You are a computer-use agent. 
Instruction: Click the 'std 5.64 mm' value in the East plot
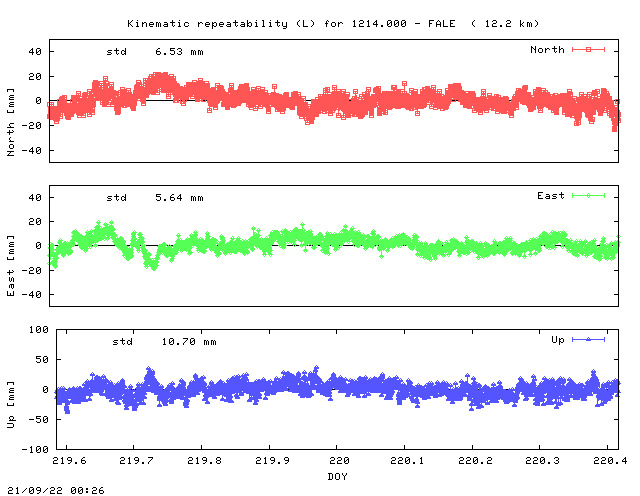[155, 198]
